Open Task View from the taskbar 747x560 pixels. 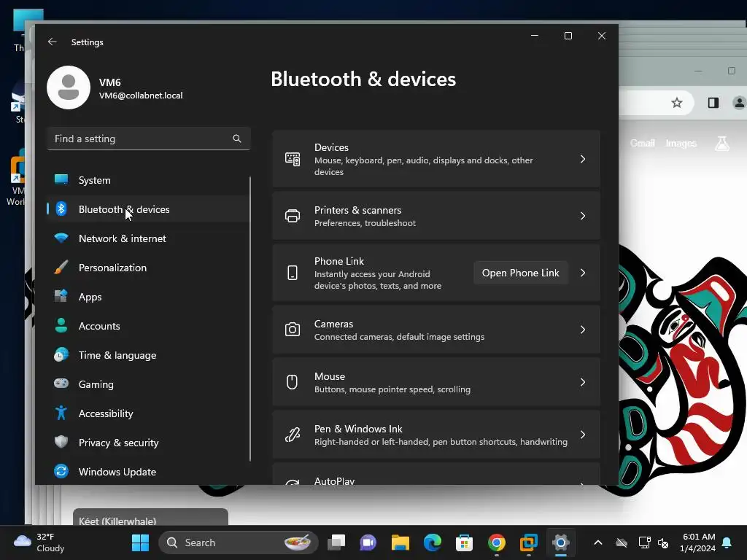click(x=336, y=542)
